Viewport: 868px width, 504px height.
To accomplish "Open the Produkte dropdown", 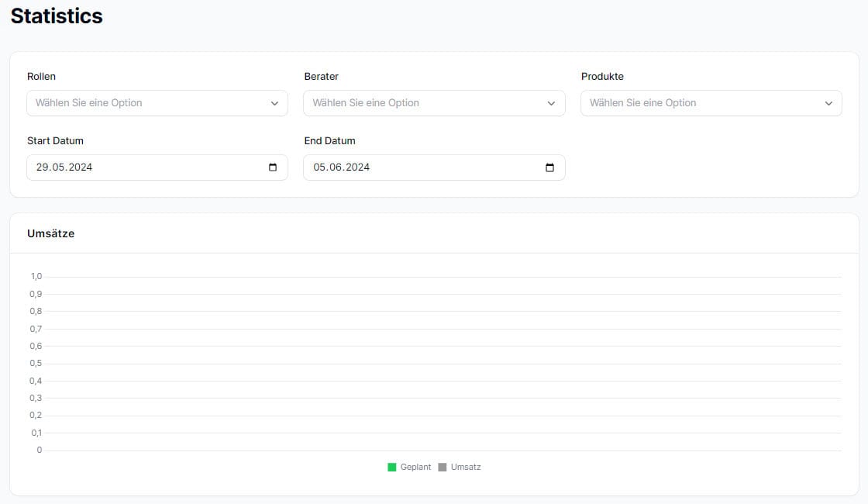I will click(711, 103).
